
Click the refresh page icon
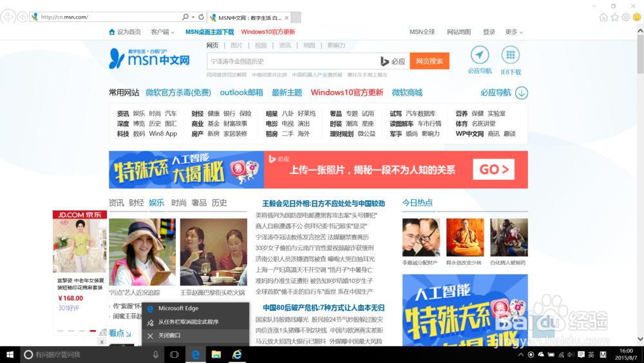201,17
